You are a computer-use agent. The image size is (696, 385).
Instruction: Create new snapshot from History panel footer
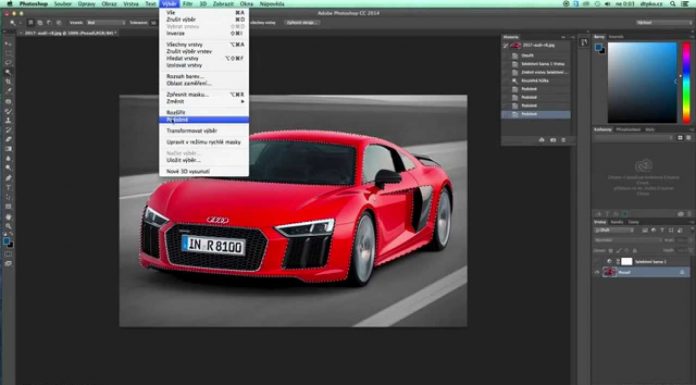[553, 140]
